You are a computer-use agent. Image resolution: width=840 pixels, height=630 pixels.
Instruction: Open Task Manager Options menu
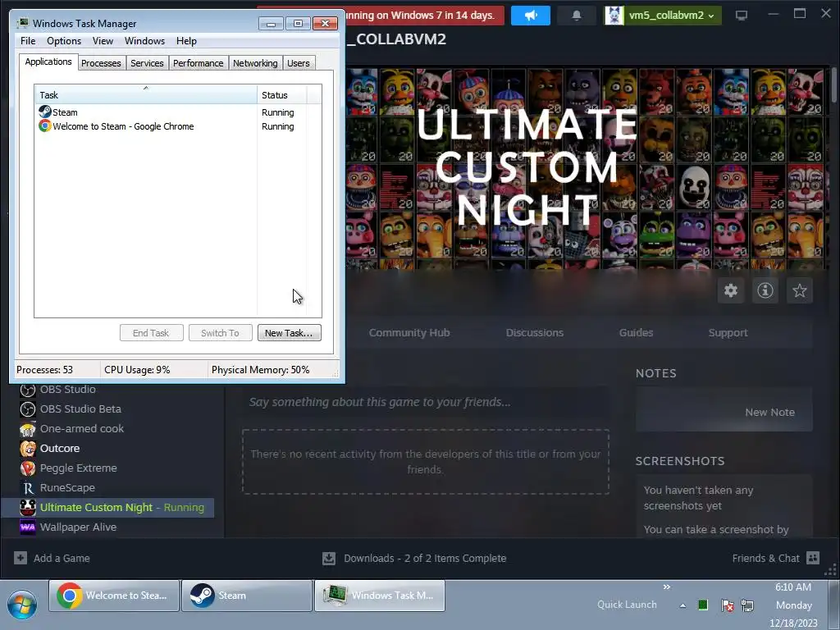tap(64, 41)
